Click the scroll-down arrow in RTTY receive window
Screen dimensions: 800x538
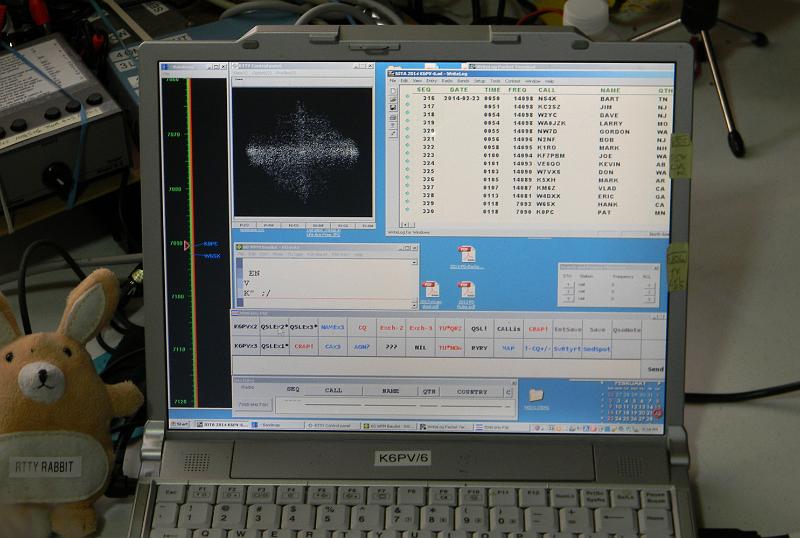[414, 305]
